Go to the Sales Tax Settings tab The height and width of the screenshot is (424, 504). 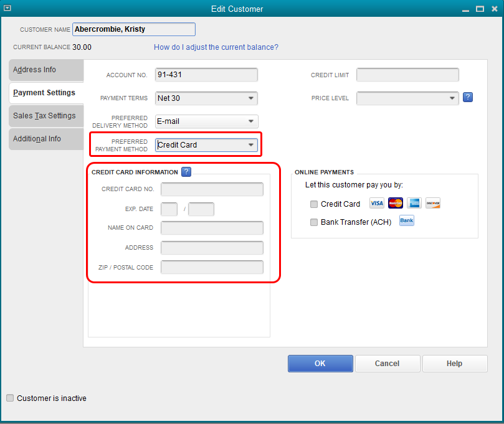coord(46,116)
